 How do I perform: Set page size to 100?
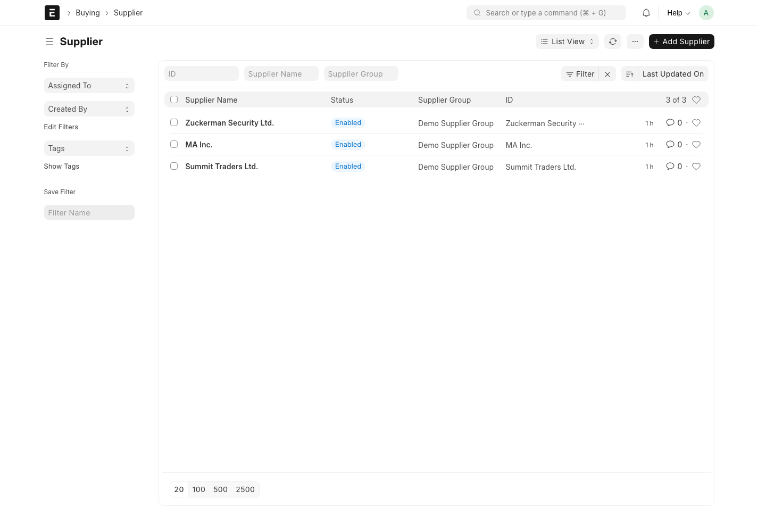tap(199, 489)
